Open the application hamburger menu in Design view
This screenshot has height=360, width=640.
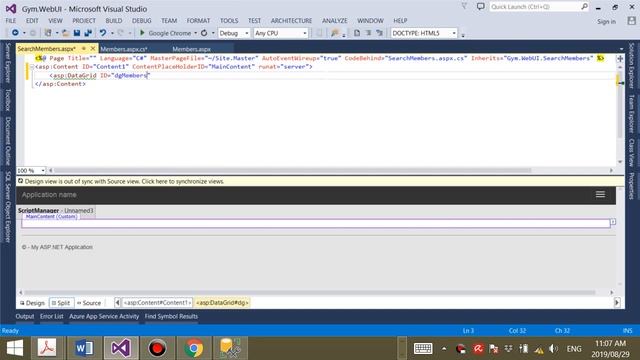[x=600, y=195]
